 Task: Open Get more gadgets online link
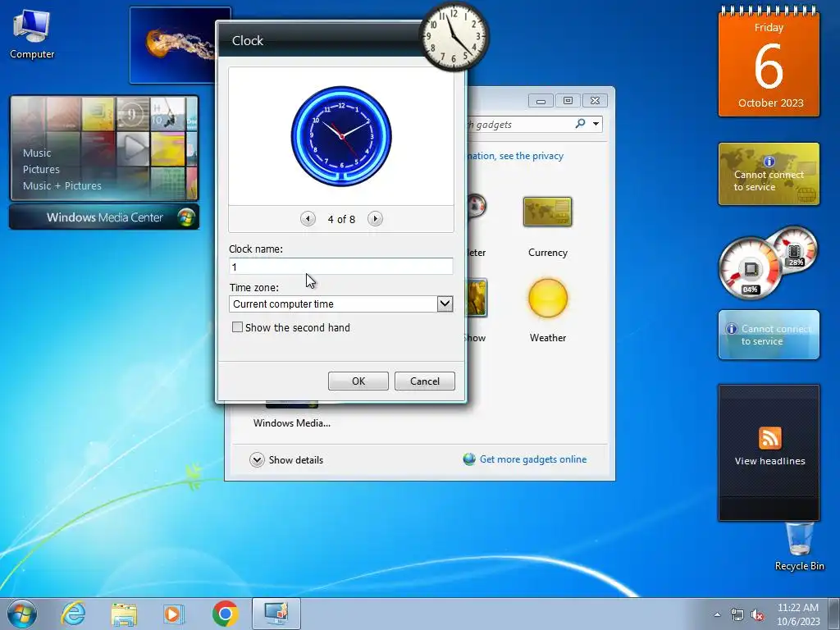(x=533, y=459)
